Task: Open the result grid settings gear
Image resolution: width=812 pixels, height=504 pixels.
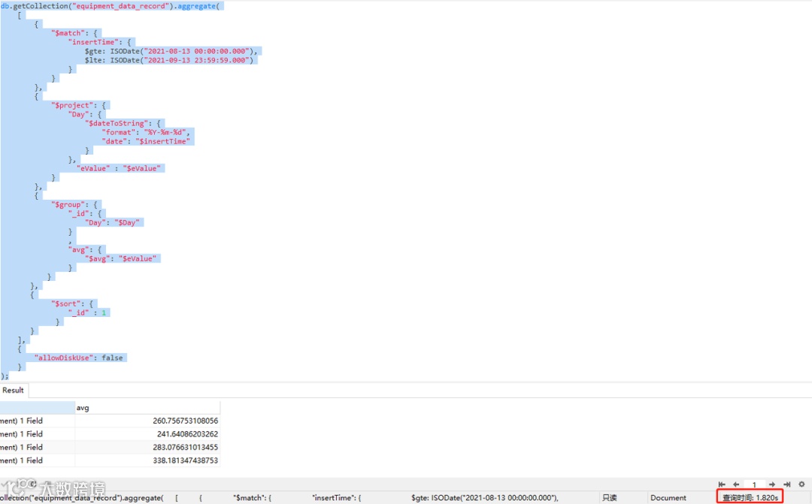Action: [x=801, y=484]
